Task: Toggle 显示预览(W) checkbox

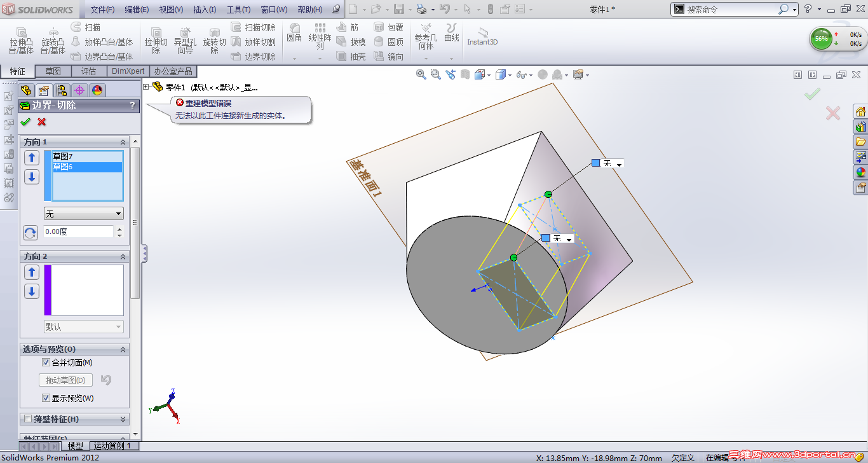Action: [x=46, y=398]
